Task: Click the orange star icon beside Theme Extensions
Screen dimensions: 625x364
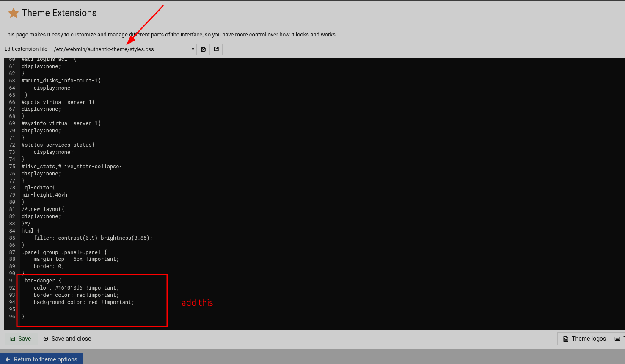Action: pyautogui.click(x=14, y=13)
